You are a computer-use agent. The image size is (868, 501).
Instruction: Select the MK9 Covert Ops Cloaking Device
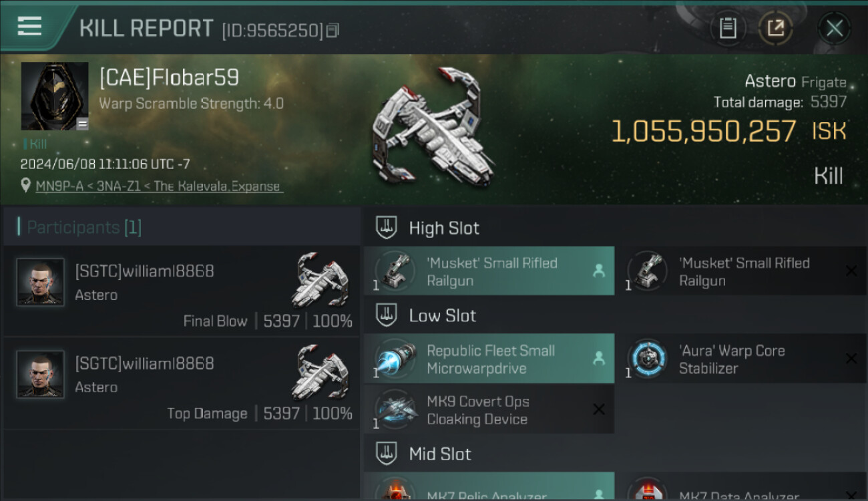tap(489, 409)
